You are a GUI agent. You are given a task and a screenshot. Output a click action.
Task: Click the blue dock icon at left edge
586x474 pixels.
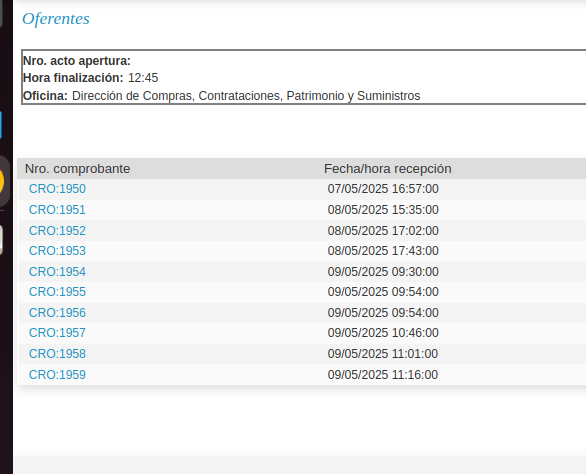(x=1, y=125)
